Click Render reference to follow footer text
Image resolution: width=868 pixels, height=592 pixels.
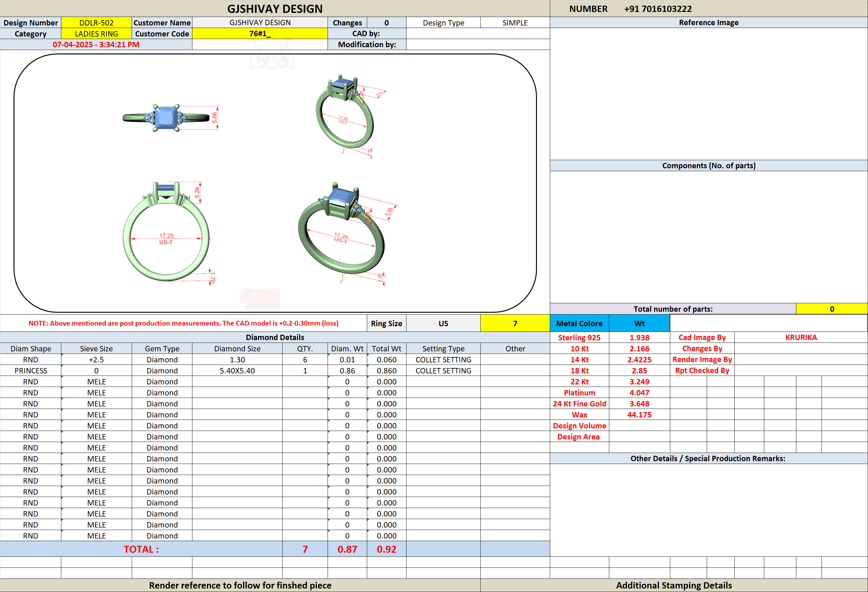pos(240,585)
